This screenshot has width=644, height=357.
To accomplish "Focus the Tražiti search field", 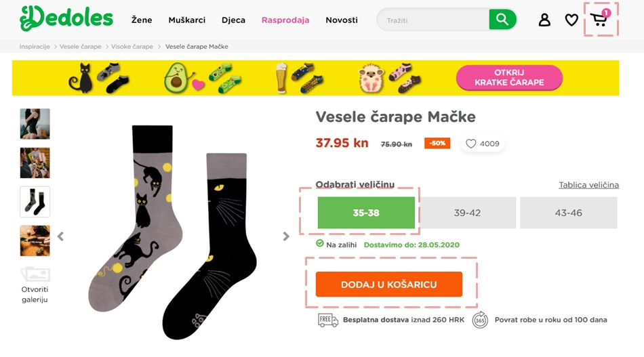I will tap(433, 20).
